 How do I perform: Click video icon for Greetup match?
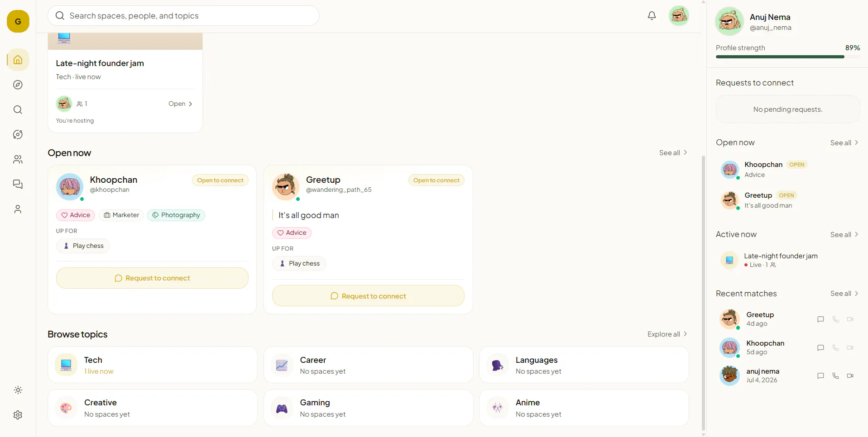[x=850, y=319]
